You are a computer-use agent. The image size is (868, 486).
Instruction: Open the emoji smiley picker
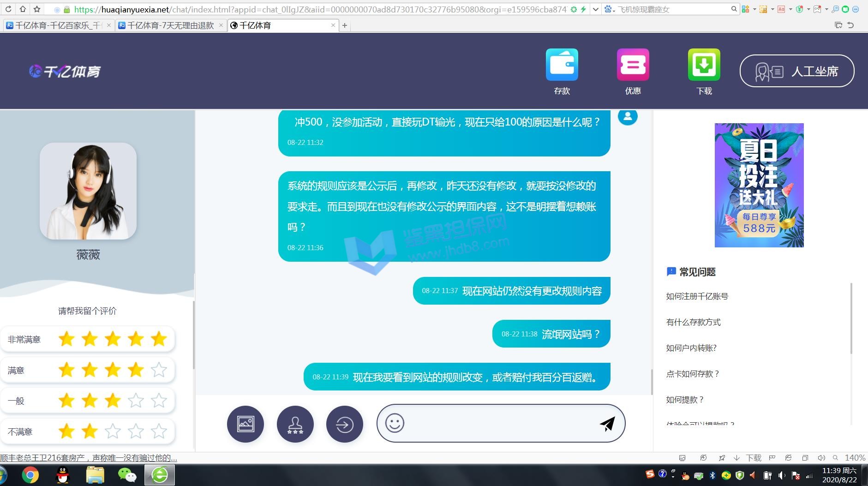[x=395, y=423]
